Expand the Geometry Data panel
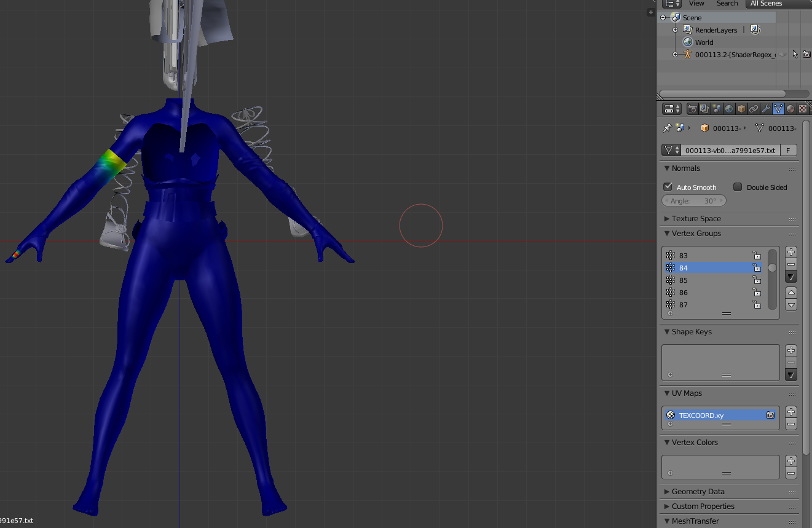 click(x=667, y=492)
